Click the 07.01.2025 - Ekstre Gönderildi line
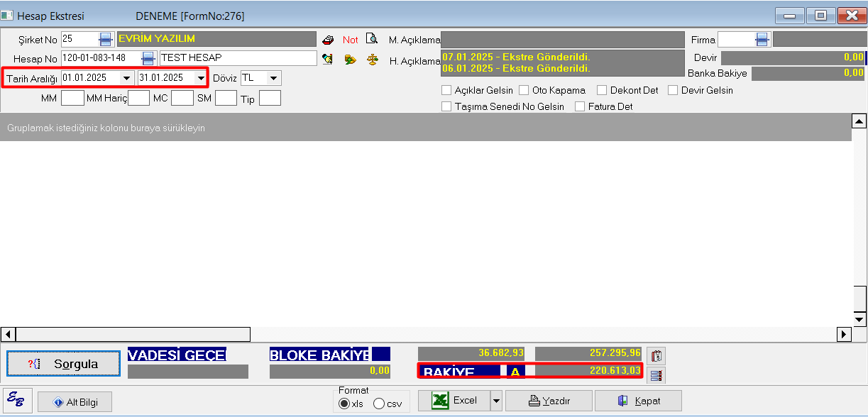The width and height of the screenshot is (868, 417). click(516, 57)
